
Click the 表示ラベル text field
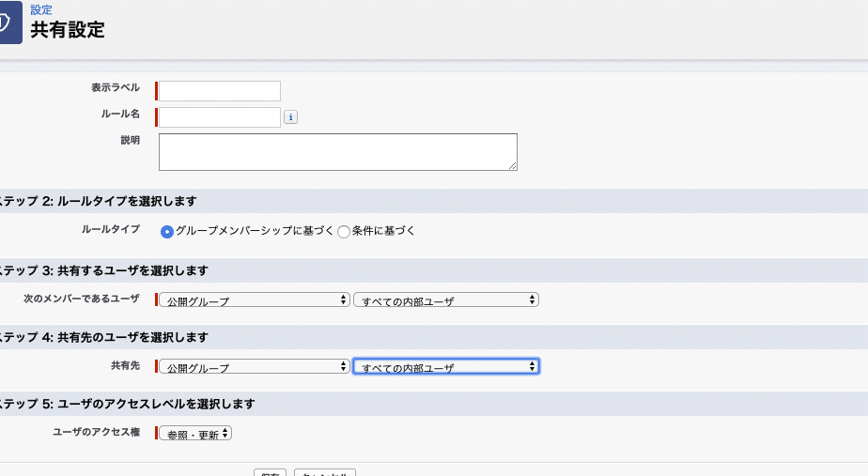click(x=220, y=91)
